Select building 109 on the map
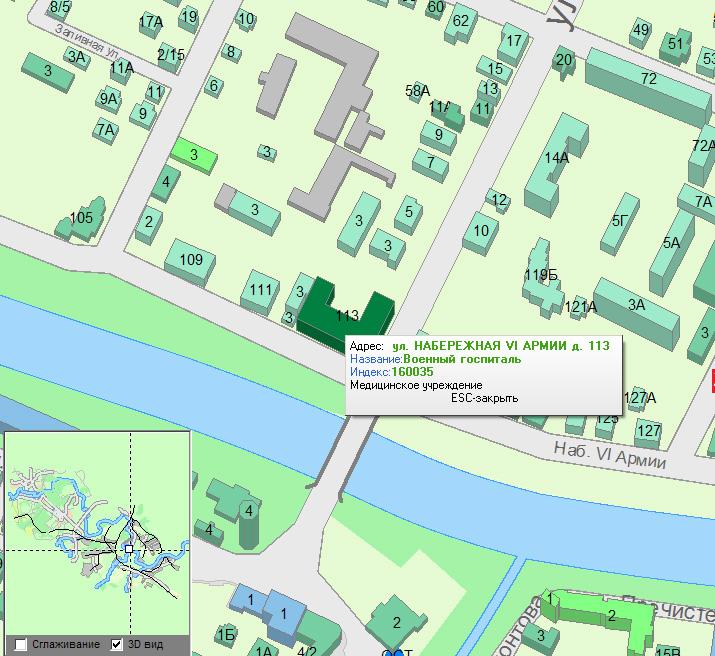 click(x=190, y=260)
